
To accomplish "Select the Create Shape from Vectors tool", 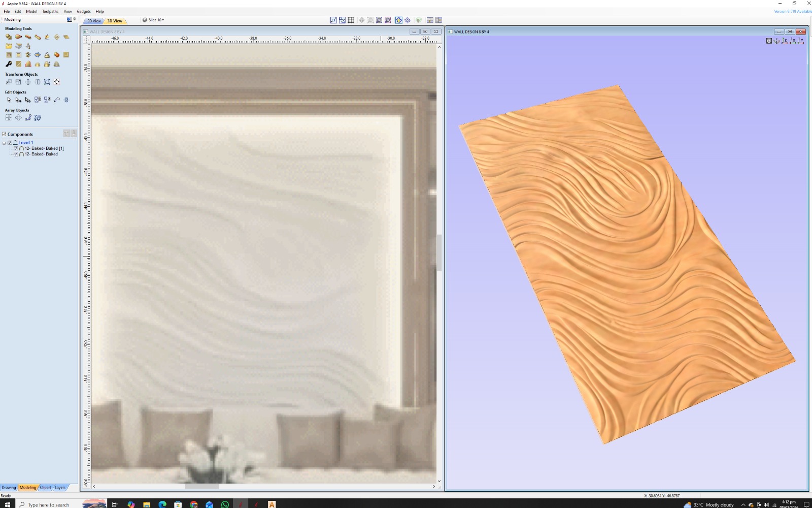I will point(9,37).
